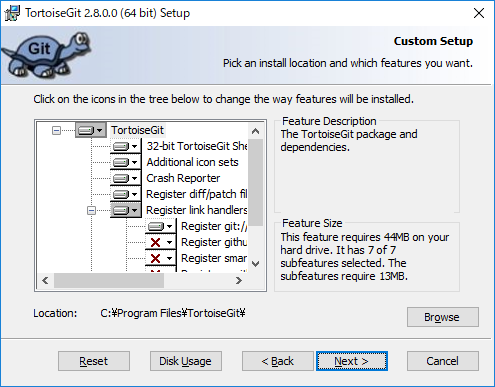
Task: Click the red X icon for Register github
Action: point(160,242)
